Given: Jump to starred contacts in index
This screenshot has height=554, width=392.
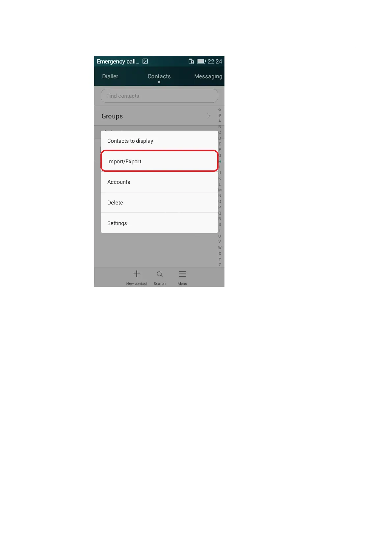Looking at the screenshot, I should pyautogui.click(x=220, y=110).
